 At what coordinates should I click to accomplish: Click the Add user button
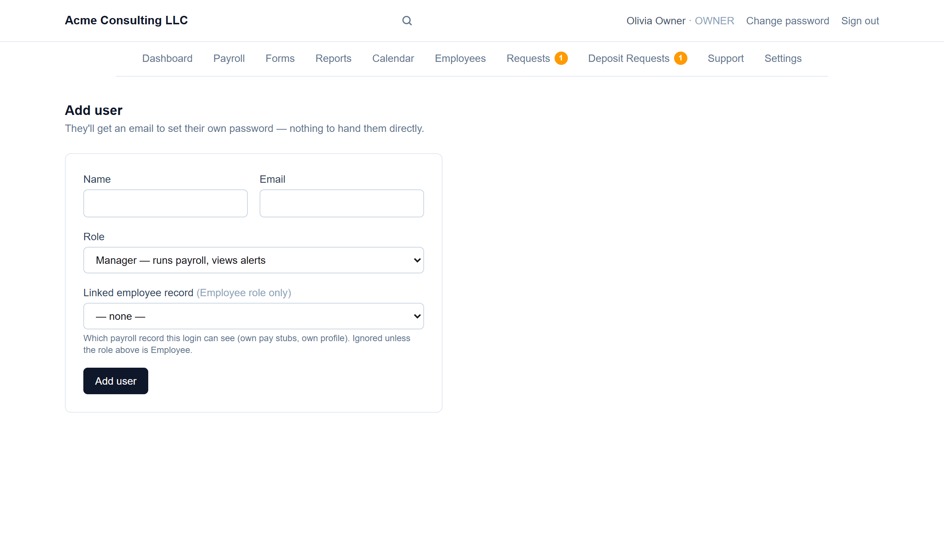115,381
